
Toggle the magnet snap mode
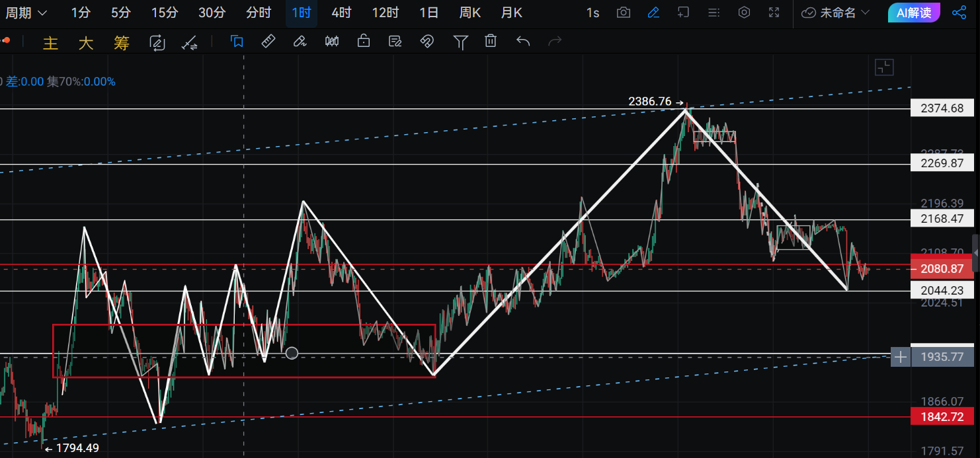(x=427, y=42)
